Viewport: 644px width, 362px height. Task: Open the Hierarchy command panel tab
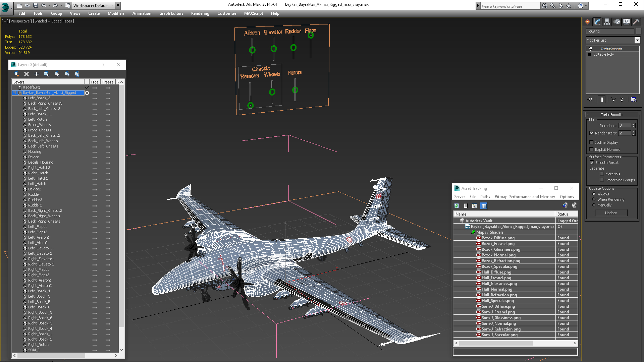pos(607,22)
